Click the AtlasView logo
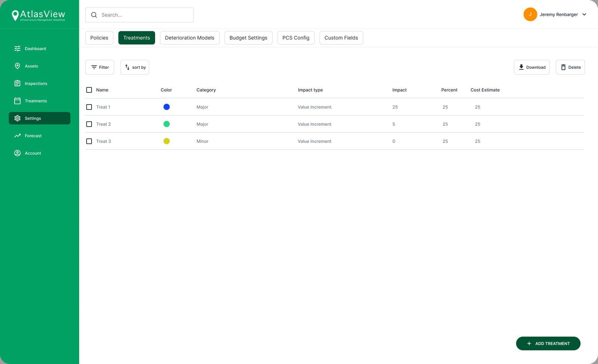 point(38,15)
